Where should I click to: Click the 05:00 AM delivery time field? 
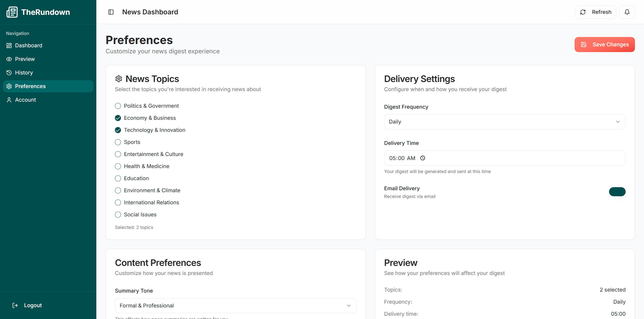tap(402, 158)
